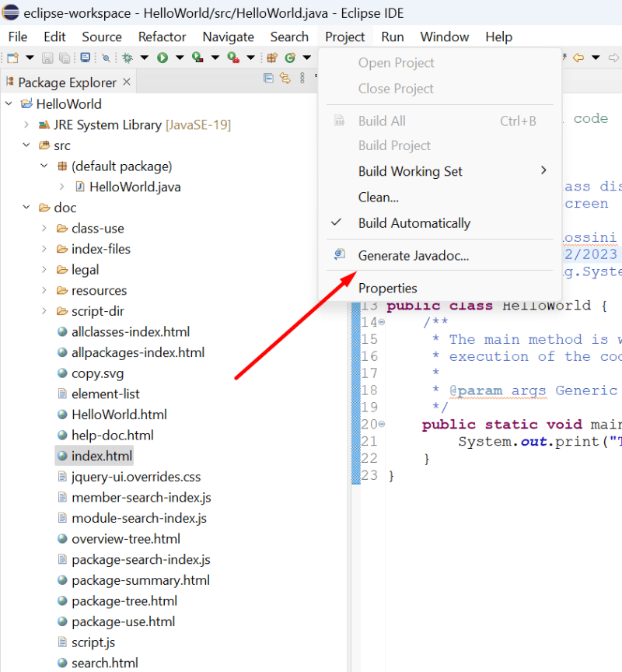Screen dimensions: 622x672
Task: Select index.html in the doc folder
Action: point(95,456)
